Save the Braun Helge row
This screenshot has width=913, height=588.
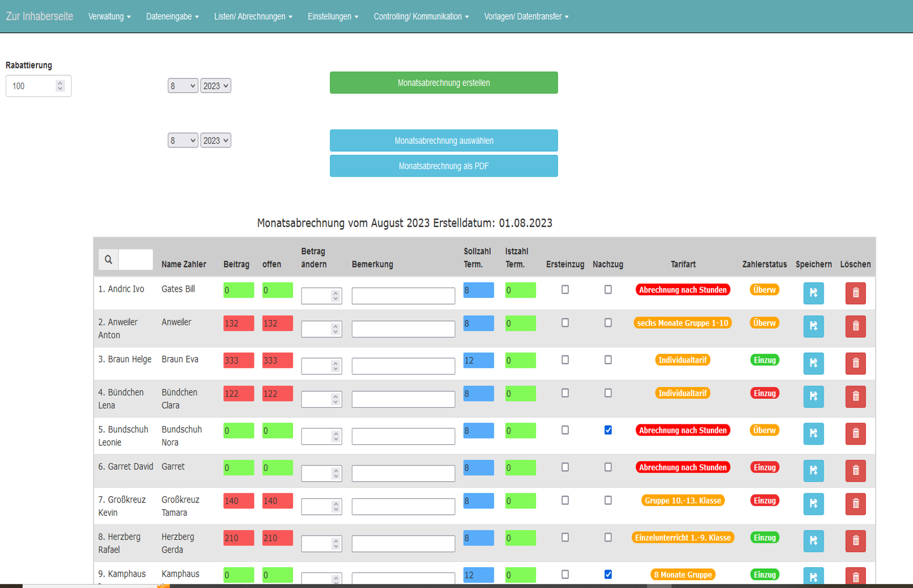(813, 363)
